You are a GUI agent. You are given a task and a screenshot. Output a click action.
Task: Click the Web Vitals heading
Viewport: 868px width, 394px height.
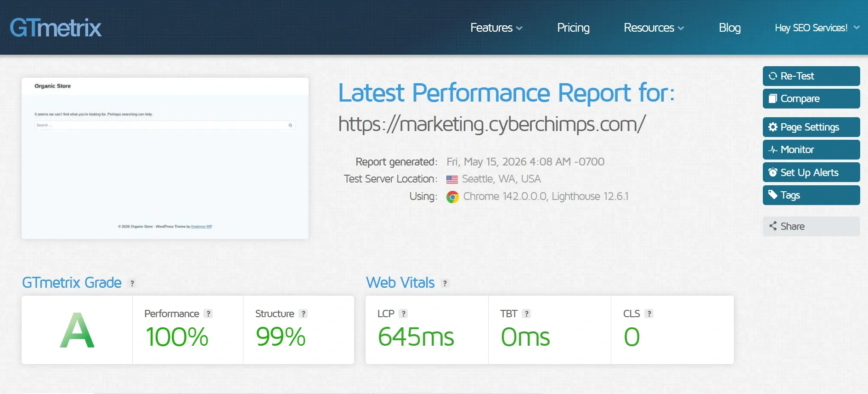pos(400,283)
